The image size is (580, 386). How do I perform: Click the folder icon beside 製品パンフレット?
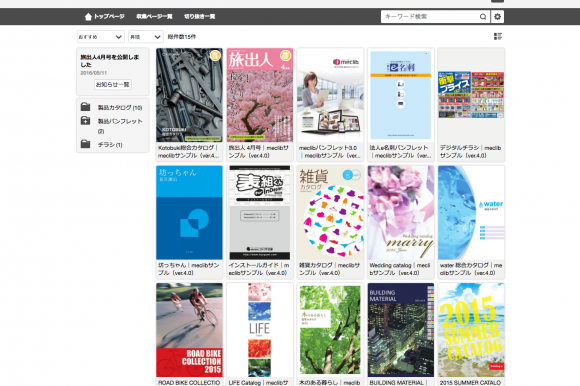[x=85, y=121]
